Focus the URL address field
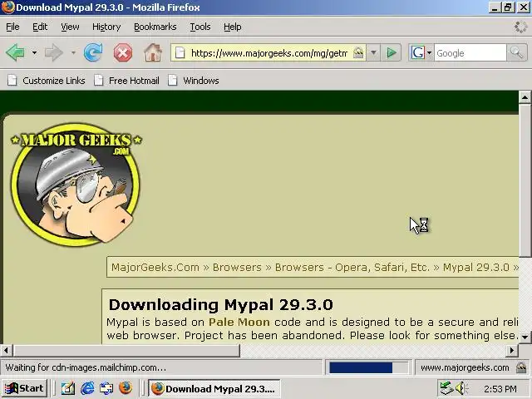Image resolution: width=532 pixels, height=399 pixels. point(269,53)
